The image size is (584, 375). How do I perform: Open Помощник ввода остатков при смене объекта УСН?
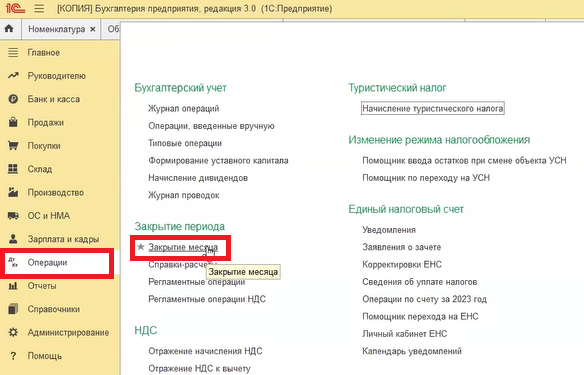(x=464, y=161)
